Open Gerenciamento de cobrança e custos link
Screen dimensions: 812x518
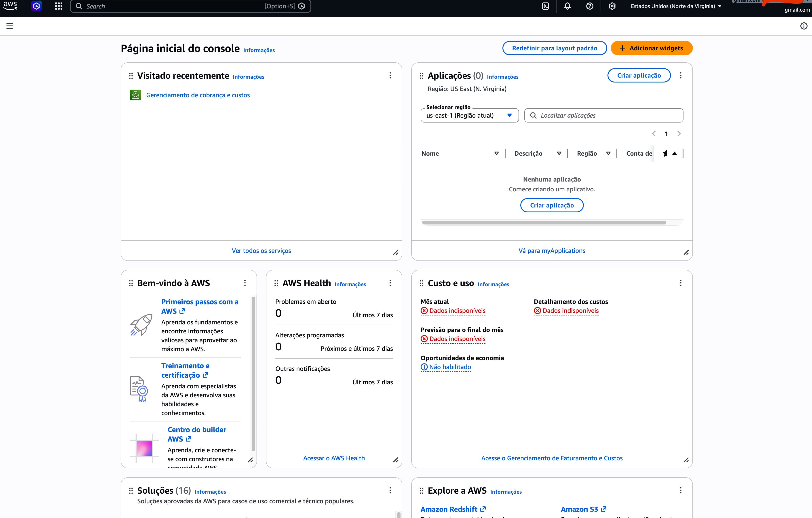[x=198, y=95]
